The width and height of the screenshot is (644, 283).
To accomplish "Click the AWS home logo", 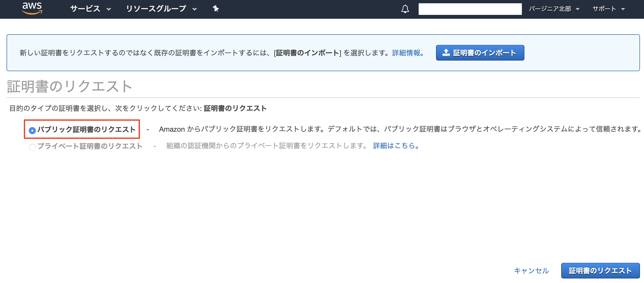I will pyautogui.click(x=32, y=8).
